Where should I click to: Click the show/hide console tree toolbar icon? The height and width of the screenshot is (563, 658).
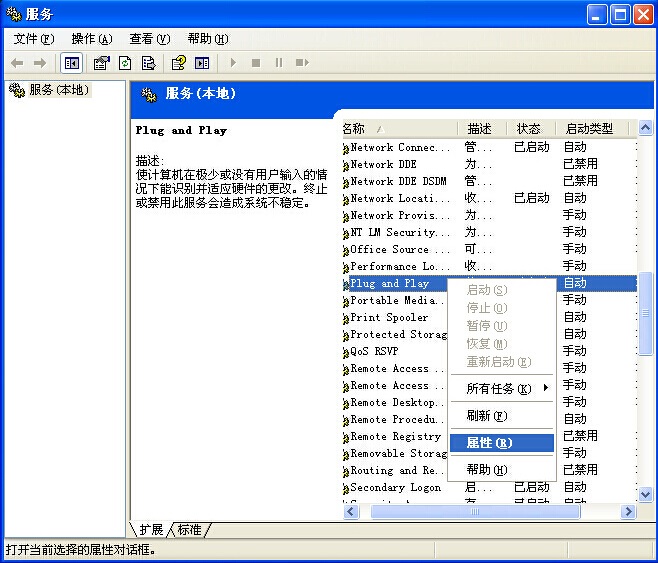tap(72, 63)
